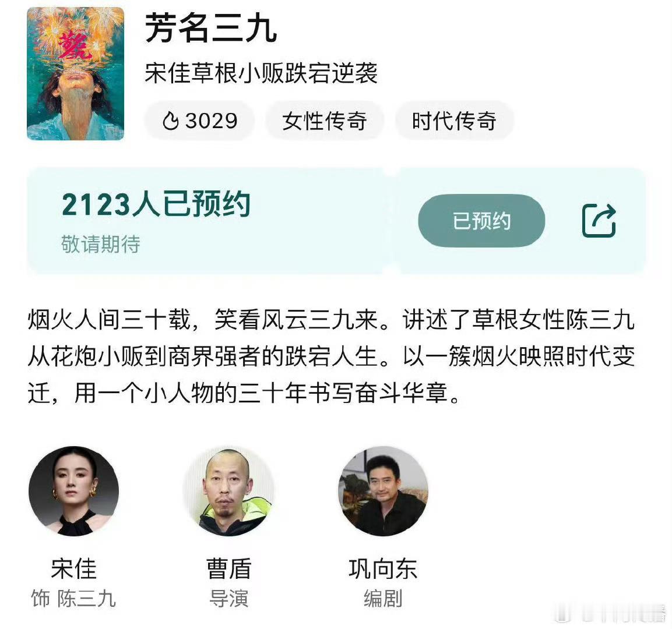The image size is (672, 629).
Task: Tap the flame heat icon next to 3029
Action: (171, 121)
